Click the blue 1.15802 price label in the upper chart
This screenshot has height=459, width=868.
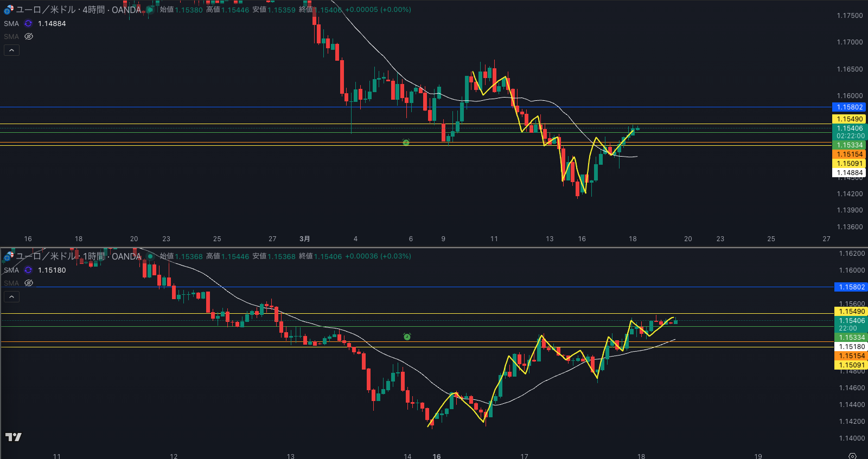(849, 107)
